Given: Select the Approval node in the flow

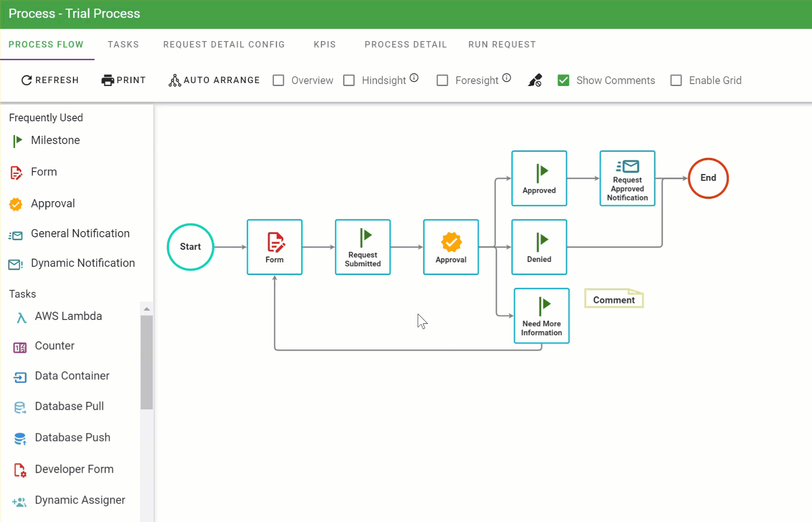Looking at the screenshot, I should [x=451, y=247].
